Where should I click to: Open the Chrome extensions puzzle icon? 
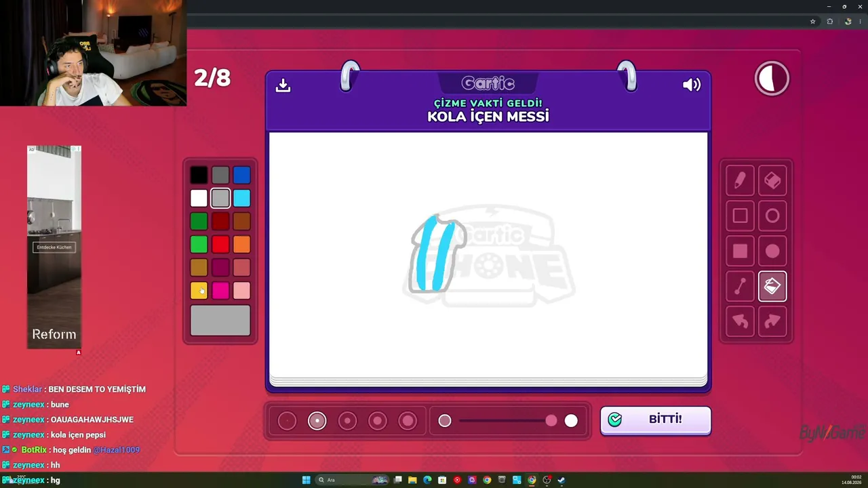pyautogui.click(x=829, y=21)
